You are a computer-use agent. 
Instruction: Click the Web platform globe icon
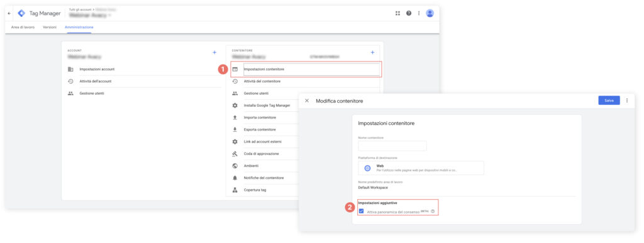click(x=367, y=168)
